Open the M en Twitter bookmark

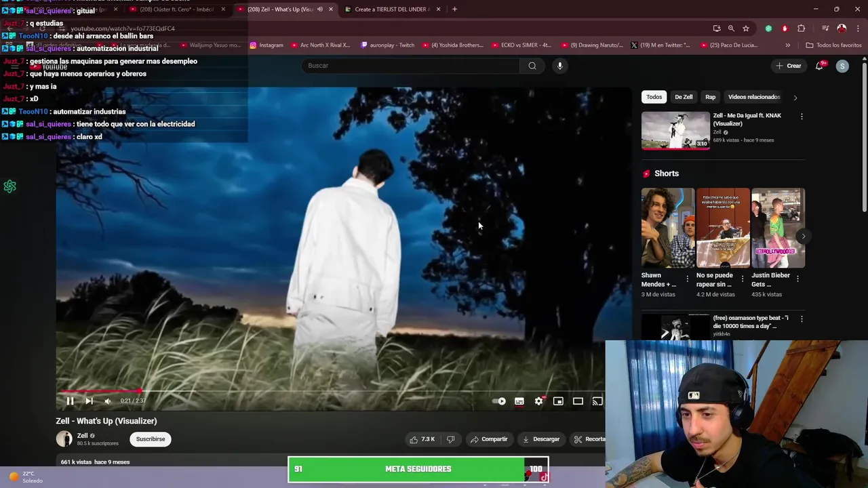pos(660,45)
